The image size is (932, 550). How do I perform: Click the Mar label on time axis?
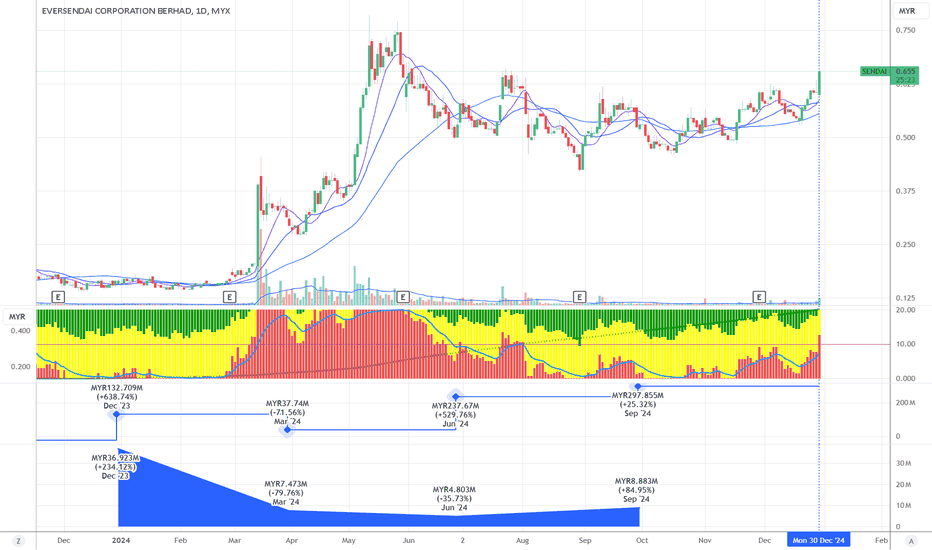point(235,540)
